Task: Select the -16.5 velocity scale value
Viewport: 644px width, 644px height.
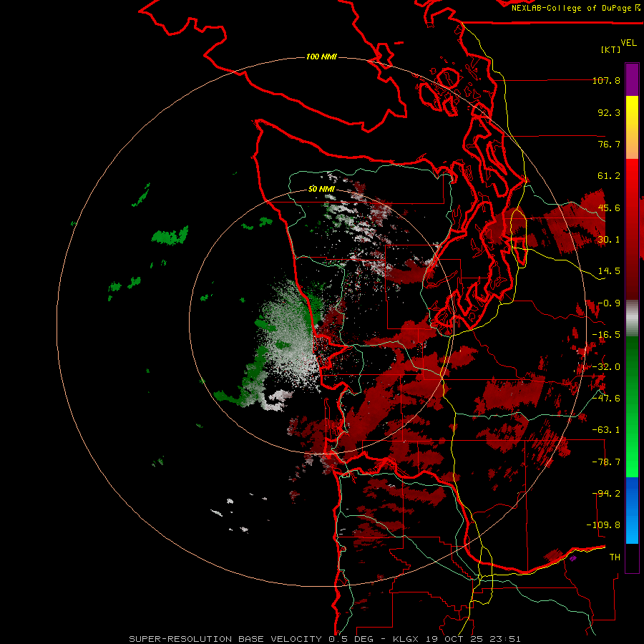Action: coord(606,335)
